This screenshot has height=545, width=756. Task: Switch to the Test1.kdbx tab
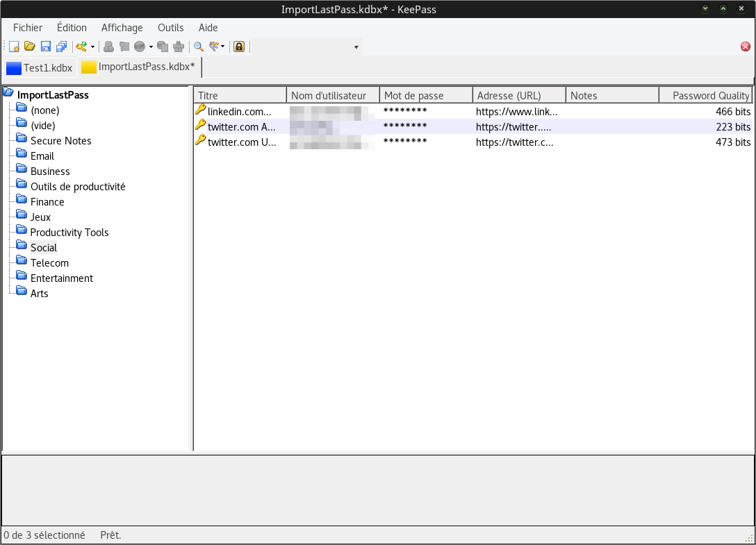pos(40,67)
